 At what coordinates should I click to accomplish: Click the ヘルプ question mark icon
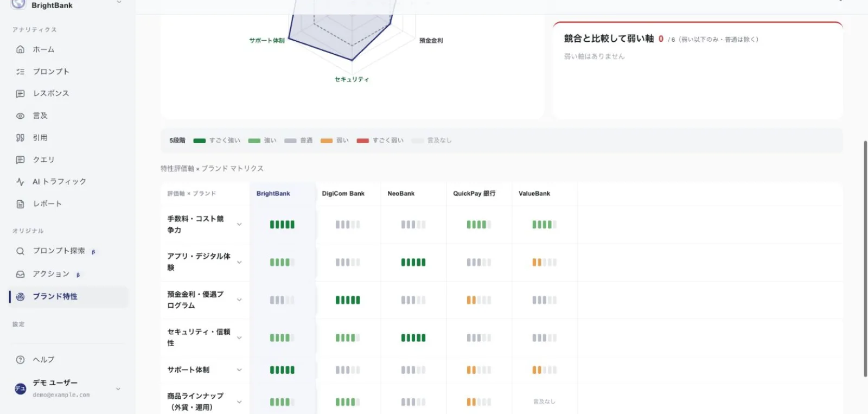[x=20, y=360]
